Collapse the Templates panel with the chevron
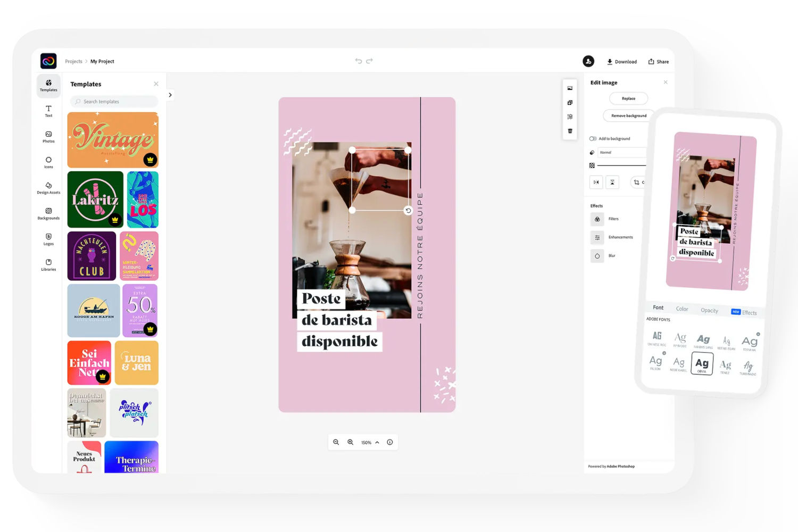This screenshot has height=532, width=798. 170,95
